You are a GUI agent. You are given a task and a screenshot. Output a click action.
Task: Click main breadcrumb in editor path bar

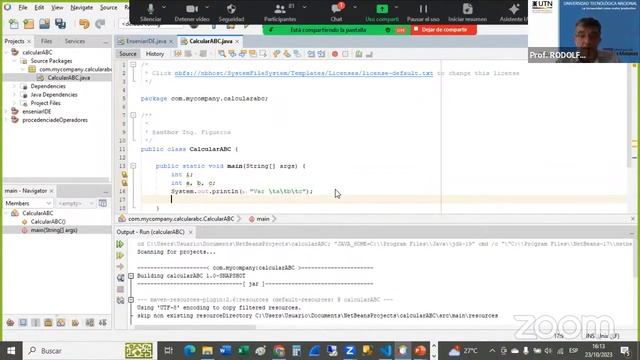(262, 219)
